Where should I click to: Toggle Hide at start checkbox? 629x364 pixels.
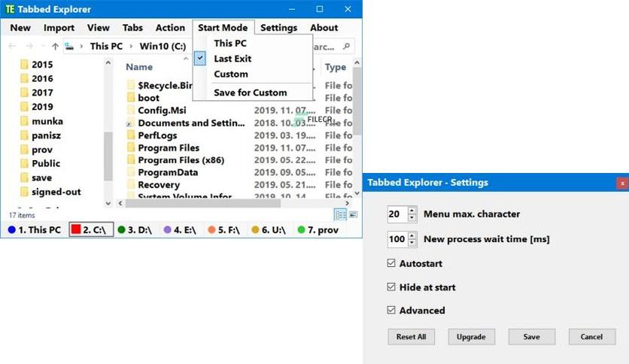point(391,287)
